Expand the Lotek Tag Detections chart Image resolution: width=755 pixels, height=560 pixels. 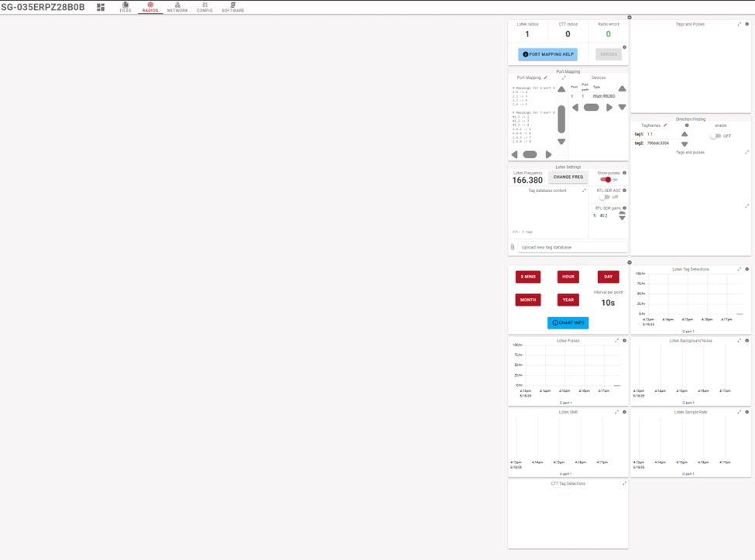click(x=740, y=270)
